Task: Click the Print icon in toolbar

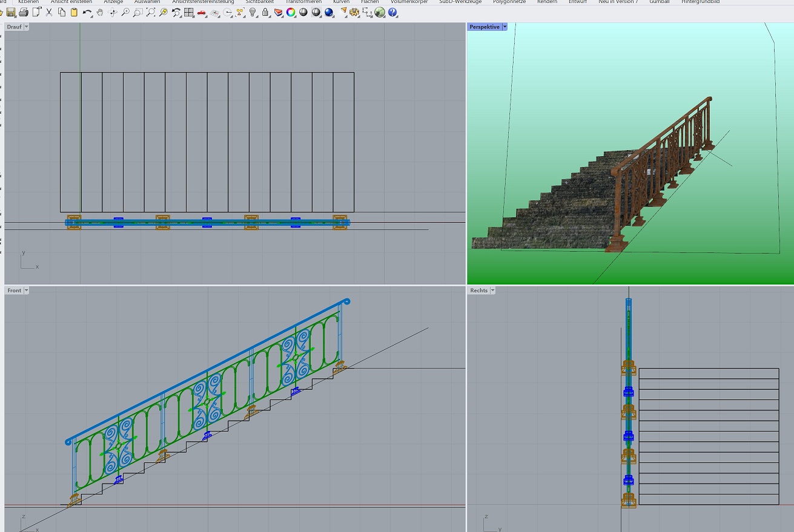Action: click(23, 12)
